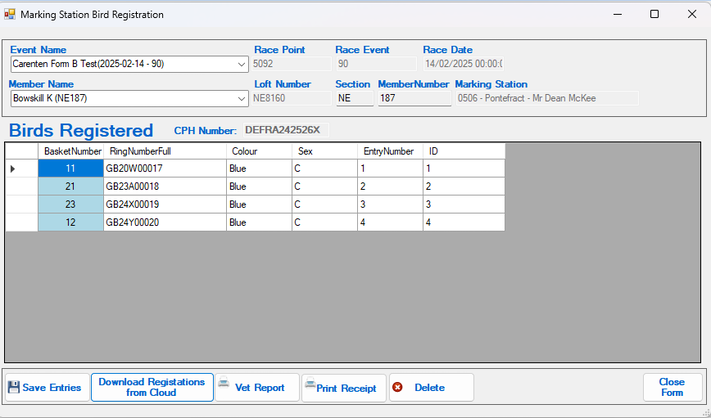Sort by EntryNumber column header
Viewport: 711px width, 418px height.
(x=390, y=151)
